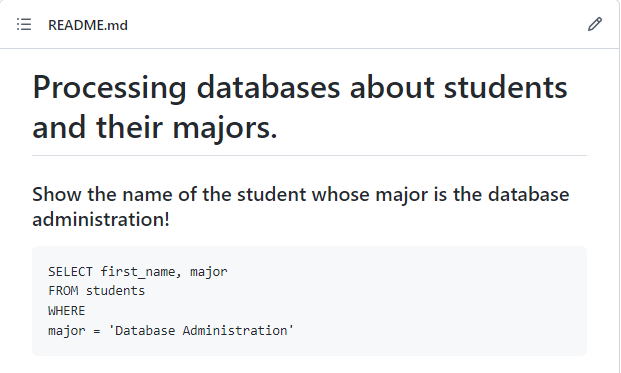The height and width of the screenshot is (373, 621).
Task: Click the pencil edit file icon
Action: [x=594, y=25]
